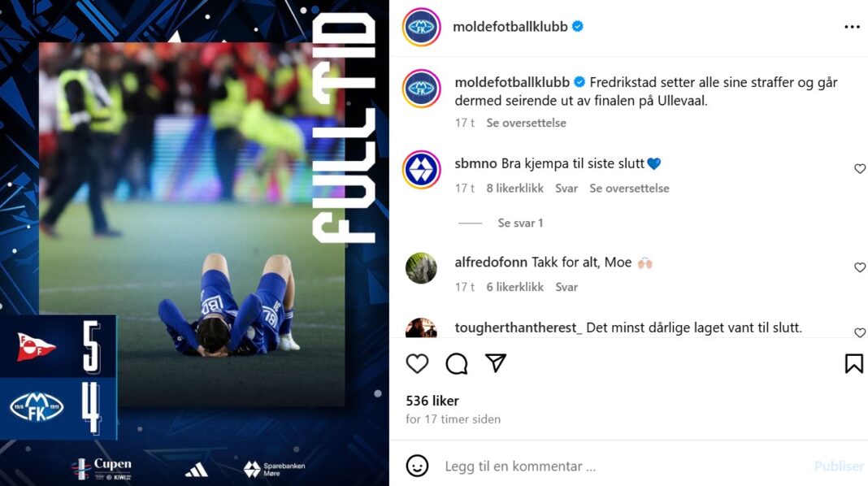Show translation of the post caption
868x486 pixels.
pos(526,123)
